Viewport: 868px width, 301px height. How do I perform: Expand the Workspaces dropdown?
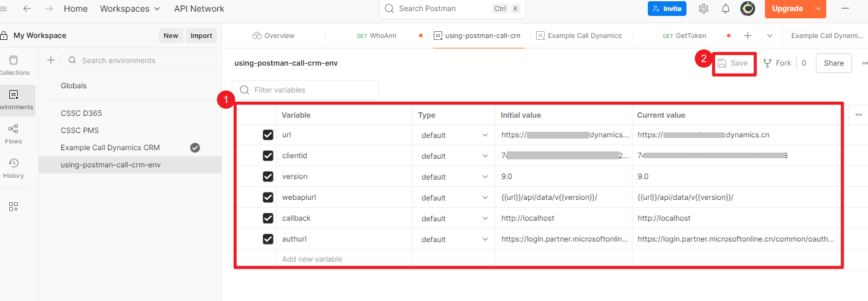click(x=130, y=9)
